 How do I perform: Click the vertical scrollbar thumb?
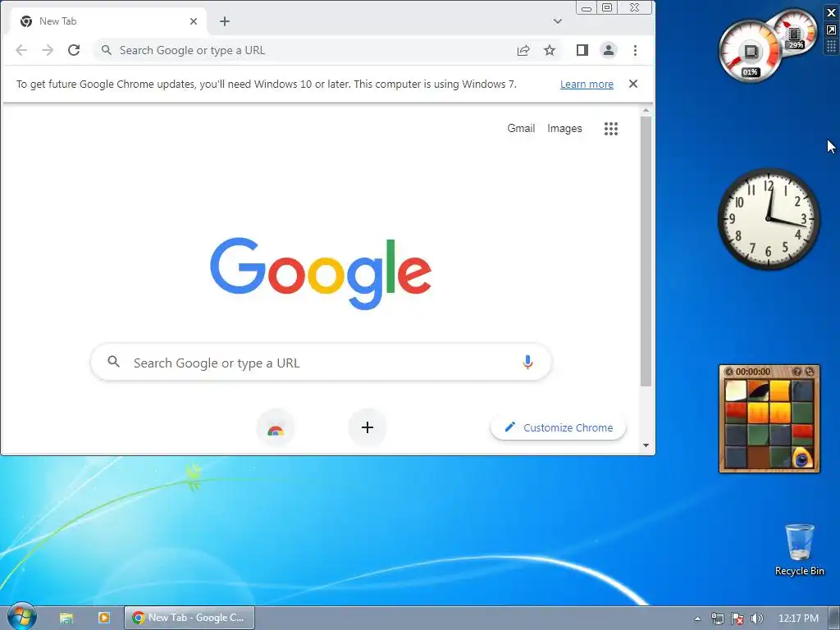click(646, 251)
